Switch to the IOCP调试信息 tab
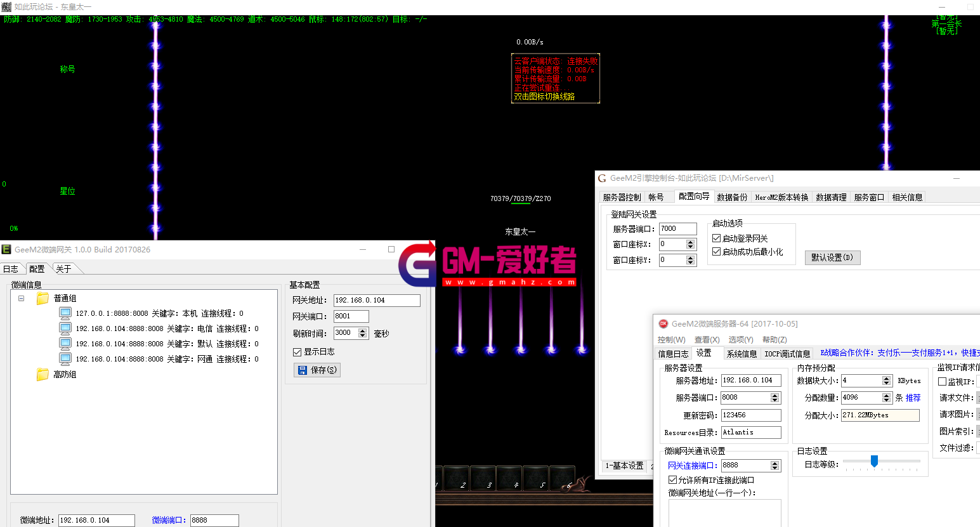The width and height of the screenshot is (980, 527). click(787, 354)
